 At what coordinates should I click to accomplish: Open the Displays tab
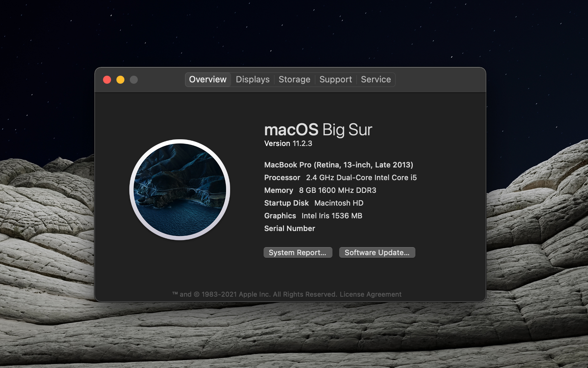coord(253,80)
